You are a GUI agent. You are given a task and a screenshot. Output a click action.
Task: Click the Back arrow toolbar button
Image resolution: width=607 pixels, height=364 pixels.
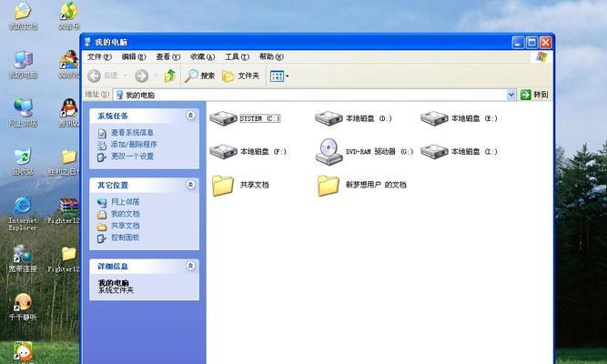94,76
